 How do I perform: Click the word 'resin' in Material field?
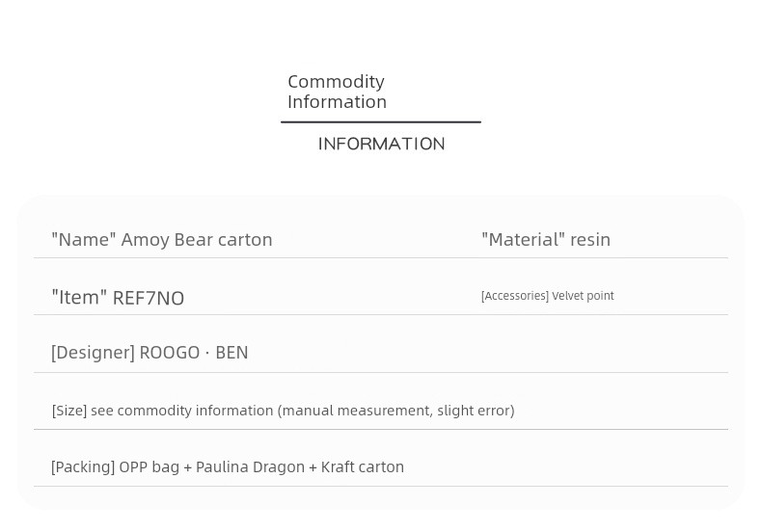(x=590, y=239)
